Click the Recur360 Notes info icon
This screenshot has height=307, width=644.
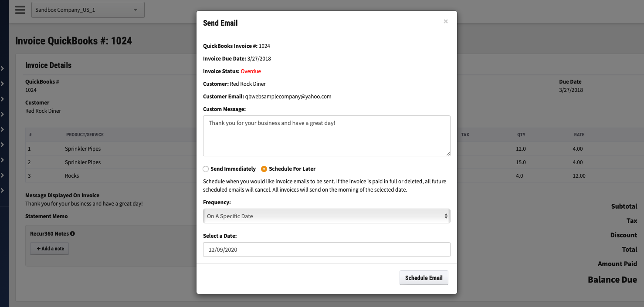pos(72,233)
